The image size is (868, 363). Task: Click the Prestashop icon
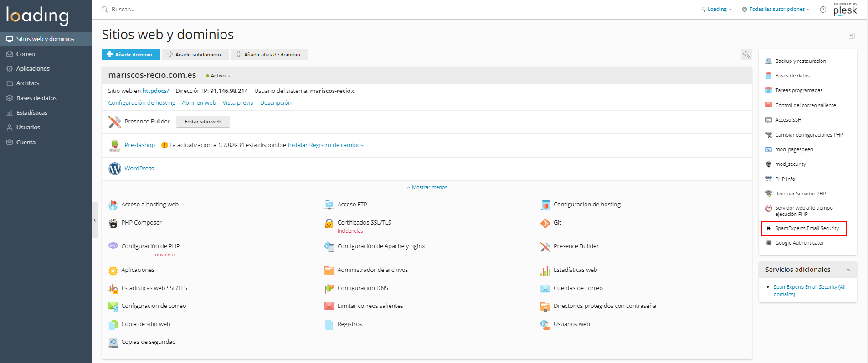coord(114,145)
